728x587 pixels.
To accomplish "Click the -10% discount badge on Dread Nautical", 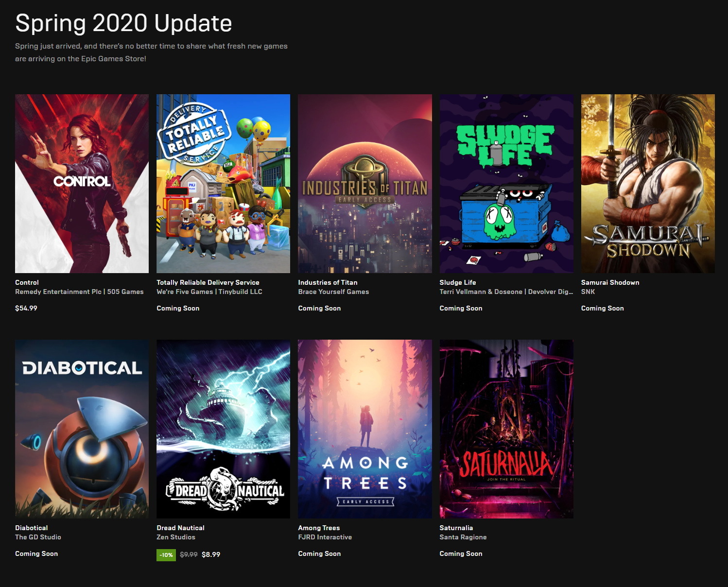I will [166, 554].
